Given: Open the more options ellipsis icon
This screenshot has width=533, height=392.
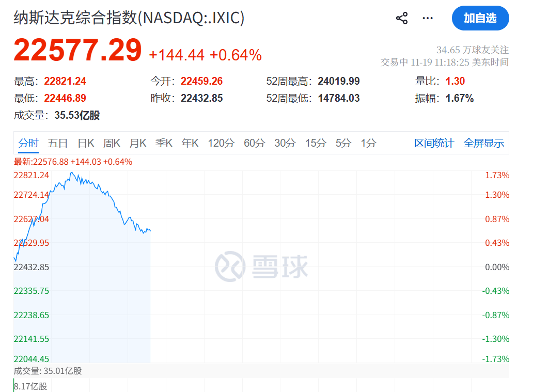Looking at the screenshot, I should tap(427, 18).
